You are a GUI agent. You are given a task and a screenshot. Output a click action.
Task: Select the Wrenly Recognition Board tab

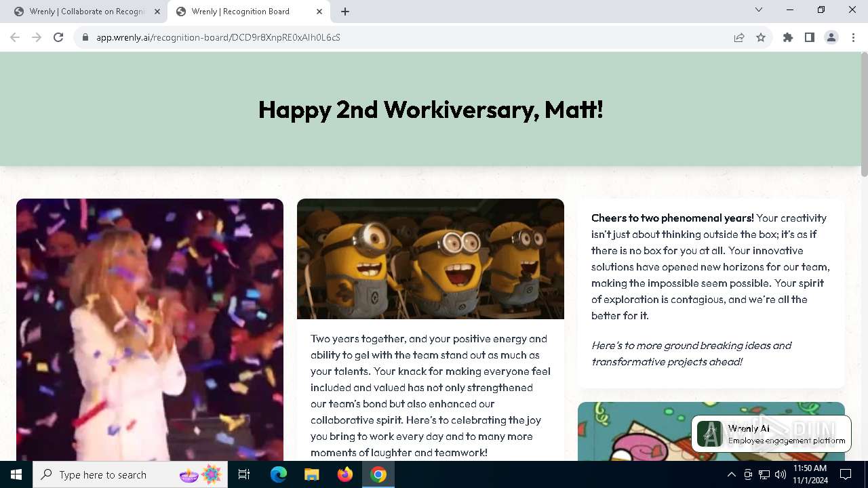click(248, 12)
